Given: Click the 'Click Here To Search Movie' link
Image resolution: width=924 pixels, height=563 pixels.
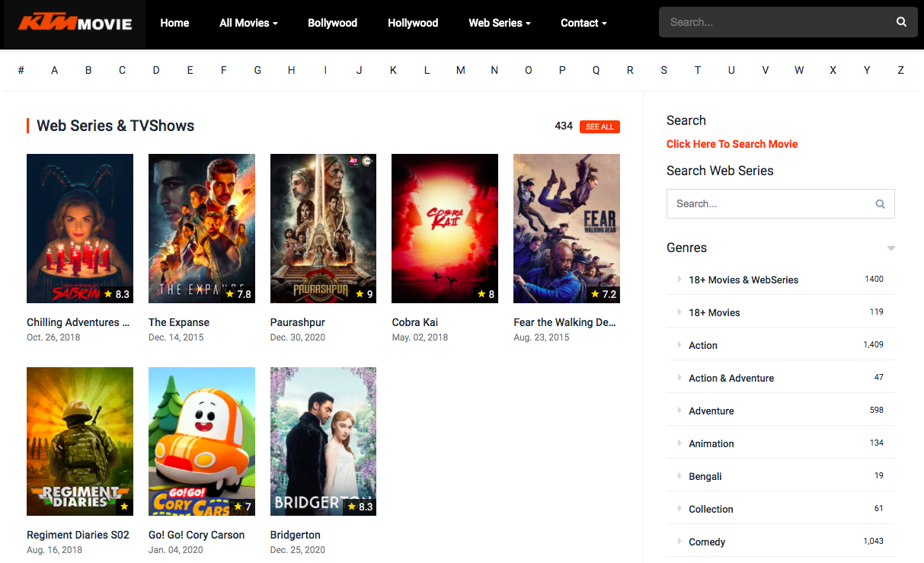Looking at the screenshot, I should pyautogui.click(x=731, y=144).
